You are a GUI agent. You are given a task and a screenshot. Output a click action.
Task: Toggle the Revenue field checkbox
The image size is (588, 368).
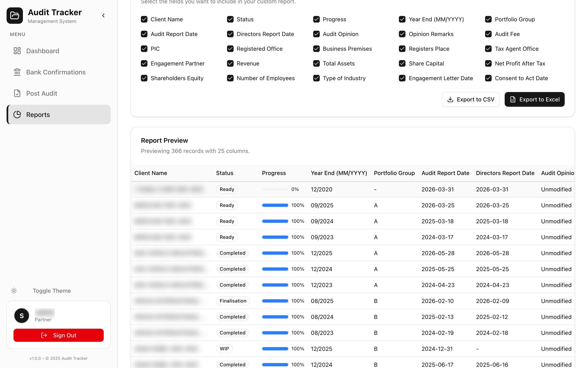pos(230,64)
